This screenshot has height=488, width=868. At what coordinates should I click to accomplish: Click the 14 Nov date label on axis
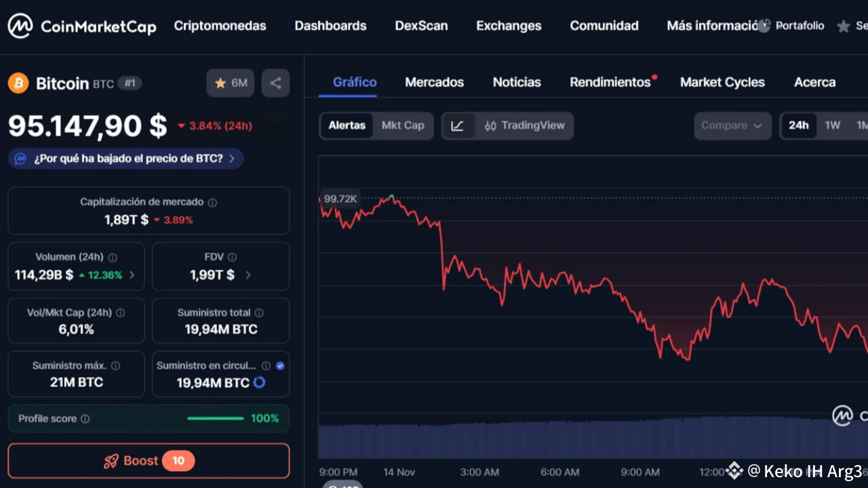(399, 472)
